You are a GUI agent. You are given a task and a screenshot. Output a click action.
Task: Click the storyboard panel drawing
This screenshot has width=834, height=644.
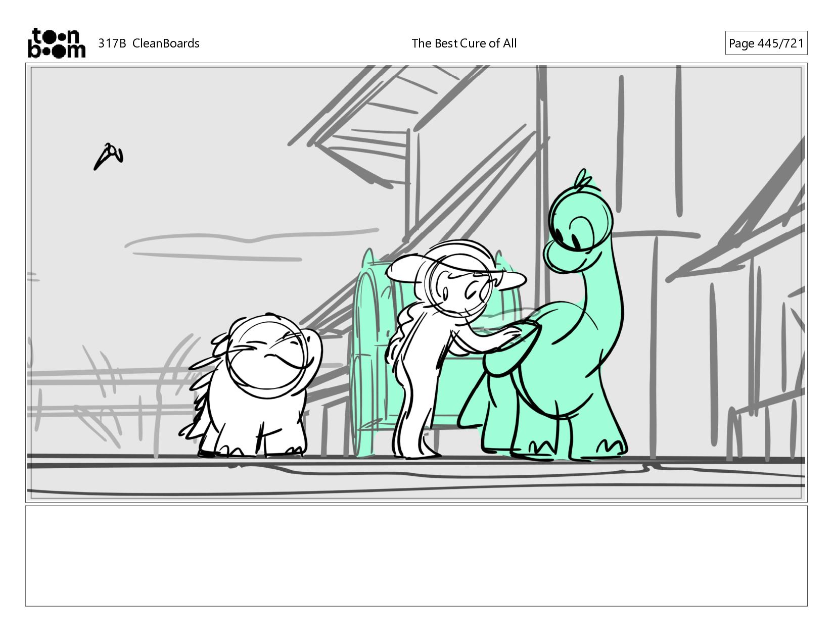click(x=416, y=282)
